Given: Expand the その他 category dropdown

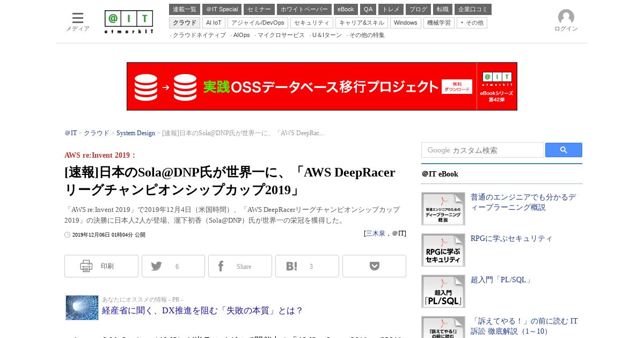Looking at the screenshot, I should pos(472,23).
